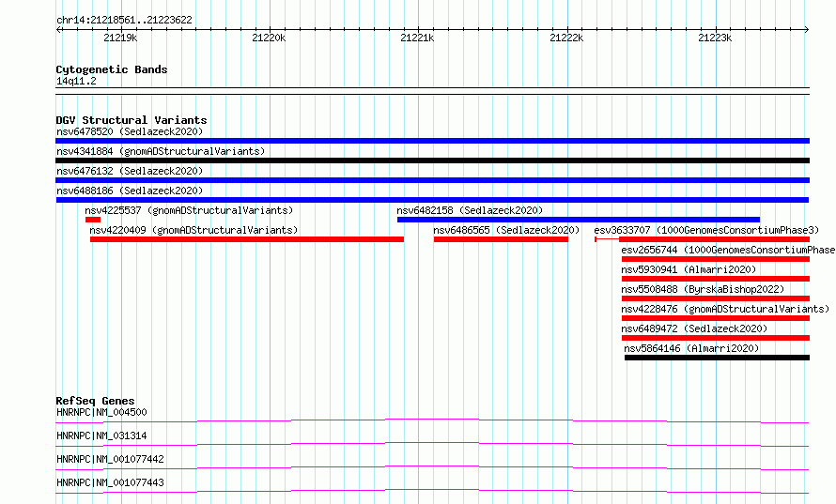The width and height of the screenshot is (836, 504).
Task: Open the esv3633707 (1000GenomesConsortiumPhase3) label
Action: click(706, 230)
